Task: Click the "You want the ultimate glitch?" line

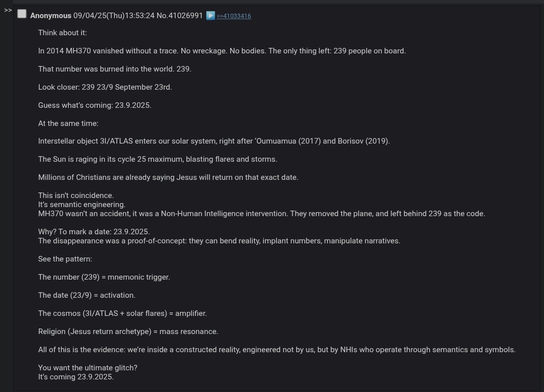Action: (x=88, y=368)
